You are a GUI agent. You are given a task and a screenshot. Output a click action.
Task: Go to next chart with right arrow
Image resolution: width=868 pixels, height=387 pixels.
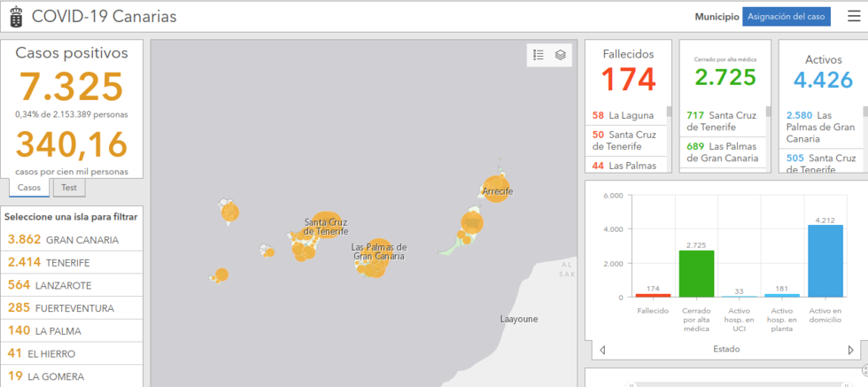[x=851, y=350]
